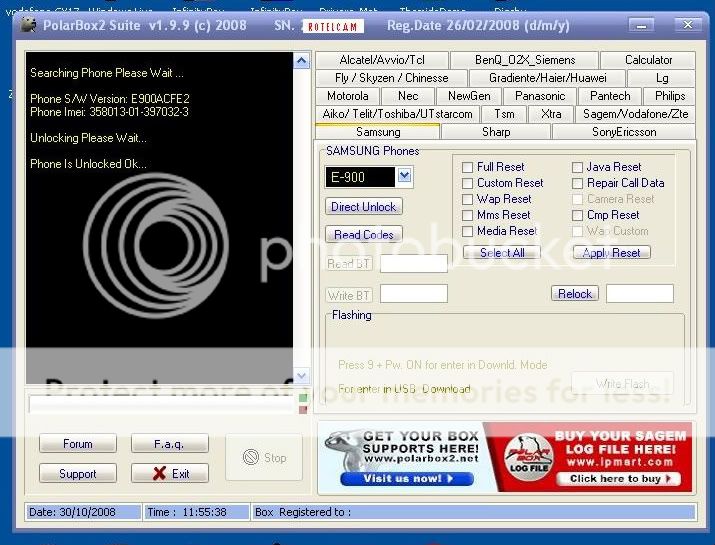Click the green status indicator square
Image resolution: width=715 pixels, height=545 pixels.
tap(303, 398)
